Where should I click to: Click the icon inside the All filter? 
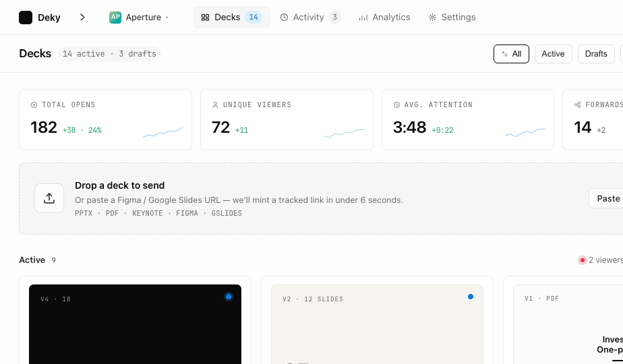504,54
